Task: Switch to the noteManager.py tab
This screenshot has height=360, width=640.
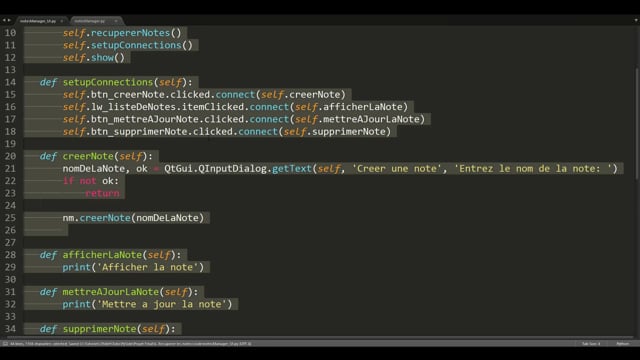Action: (90, 21)
